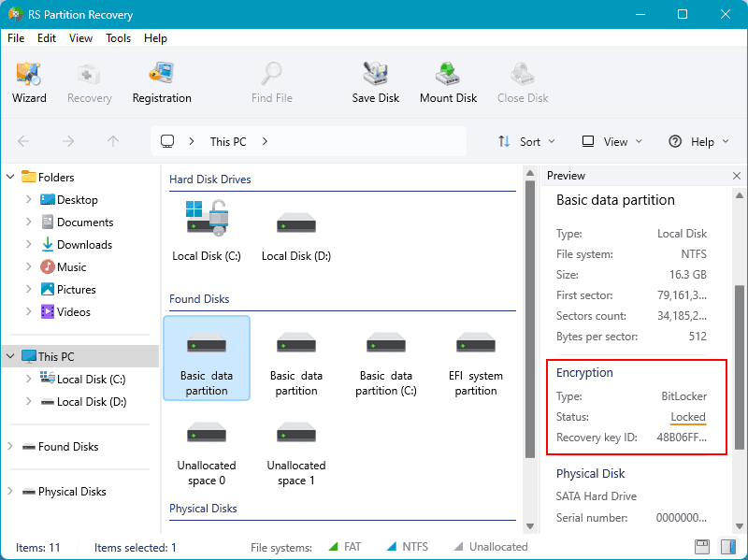Screen dimensions: 748x560
Task: Click Mount Disk toolbar icon
Action: [x=448, y=82]
